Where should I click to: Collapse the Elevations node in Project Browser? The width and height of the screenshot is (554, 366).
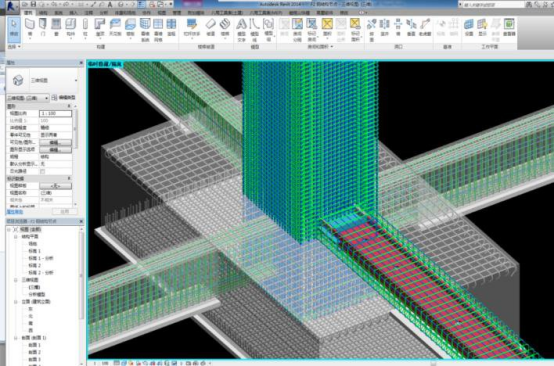16,302
